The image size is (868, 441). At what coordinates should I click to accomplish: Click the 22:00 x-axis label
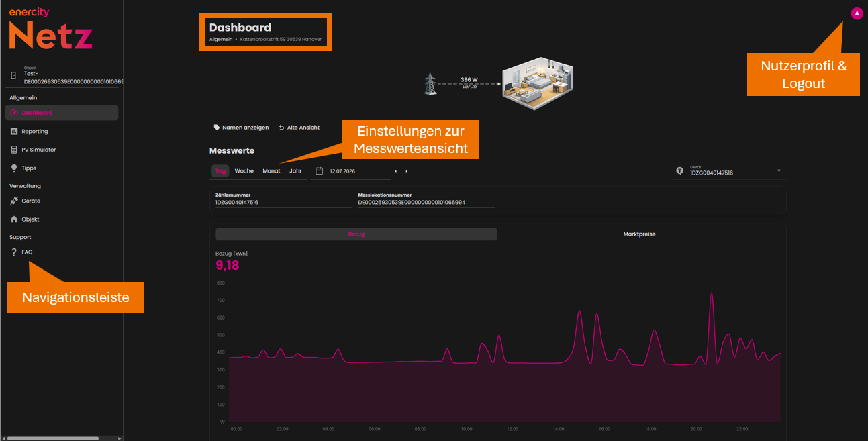(742, 429)
